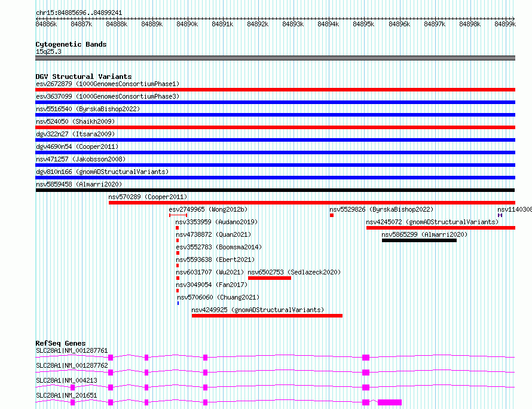Viewport: 532px width, 409px height.
Task: Click the chr15:84885696..84899241 coordinates text
Action: click(x=79, y=13)
